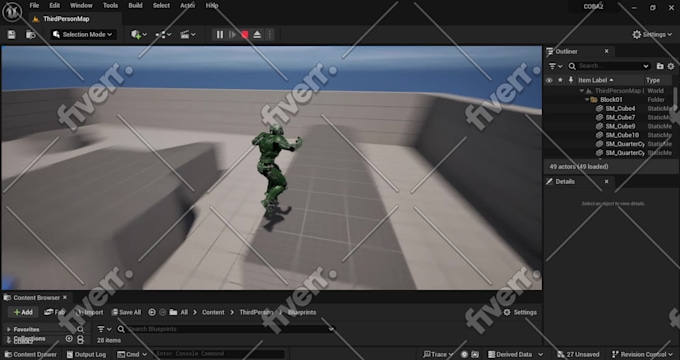Open the File menu

[x=34, y=6]
